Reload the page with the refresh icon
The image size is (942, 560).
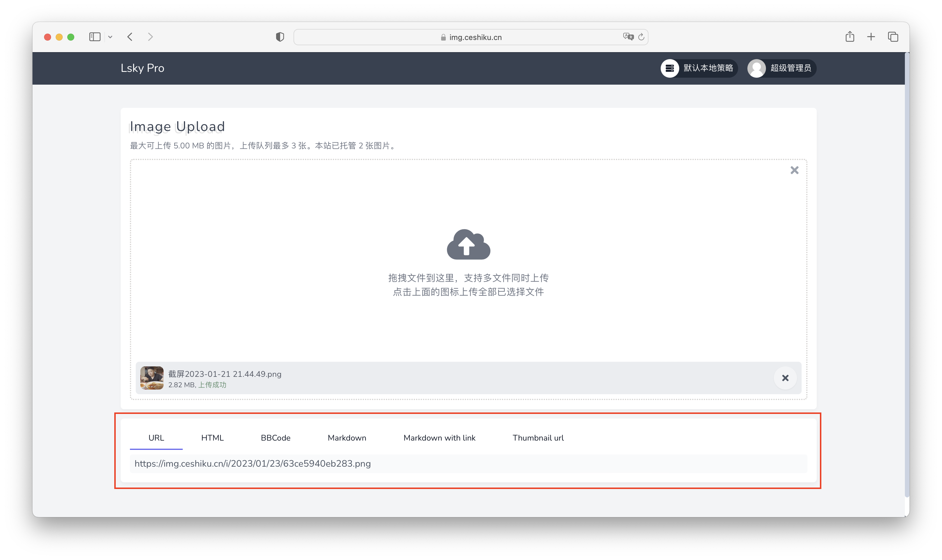click(641, 37)
